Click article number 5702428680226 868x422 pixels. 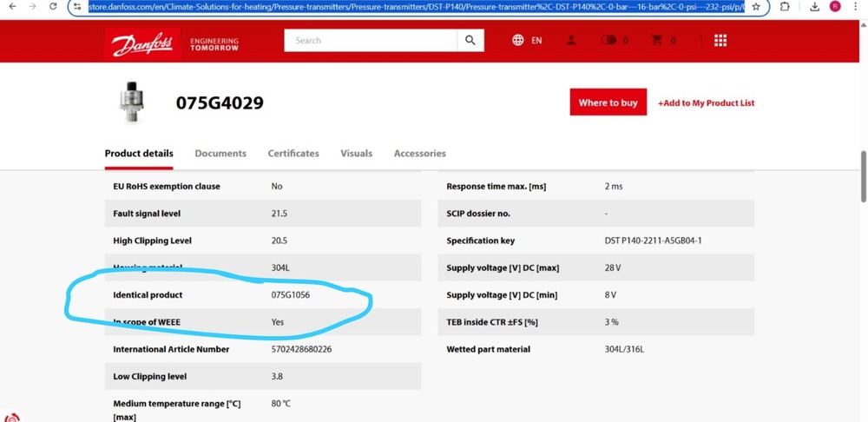coord(301,349)
